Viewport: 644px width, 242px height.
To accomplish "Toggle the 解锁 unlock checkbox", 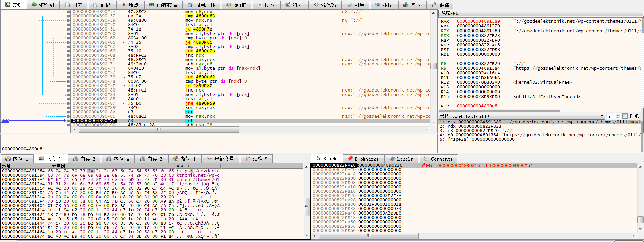I will click(625, 116).
